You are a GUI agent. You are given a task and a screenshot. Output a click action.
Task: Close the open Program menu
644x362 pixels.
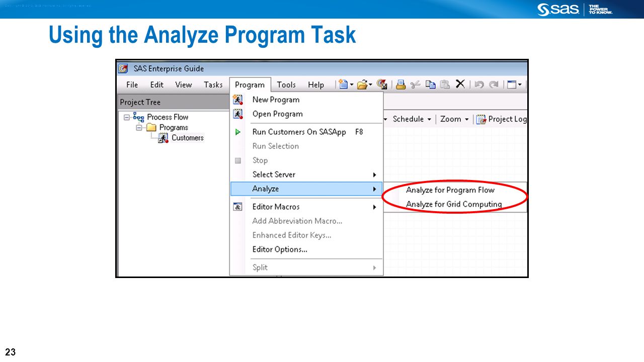[250, 84]
